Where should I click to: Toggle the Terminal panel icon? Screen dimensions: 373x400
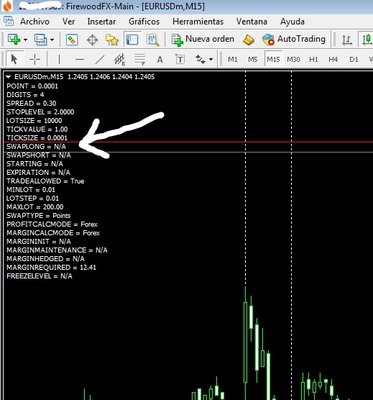(132, 40)
